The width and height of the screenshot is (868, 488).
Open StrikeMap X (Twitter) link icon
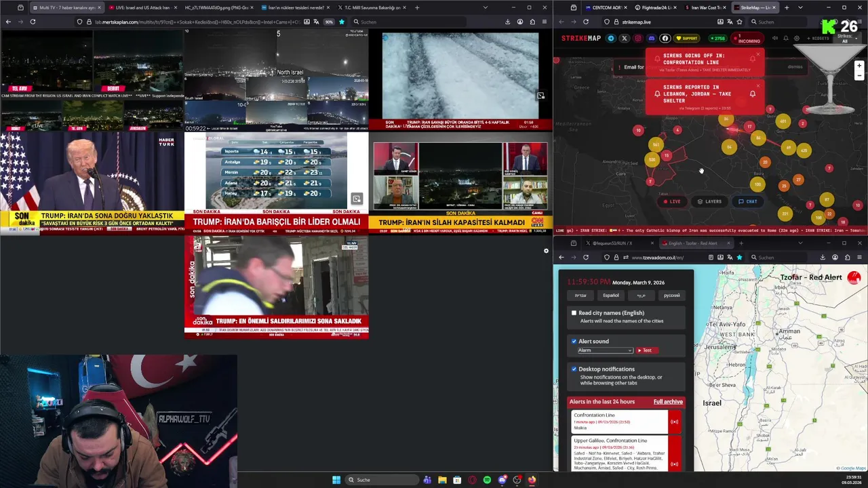[625, 38]
